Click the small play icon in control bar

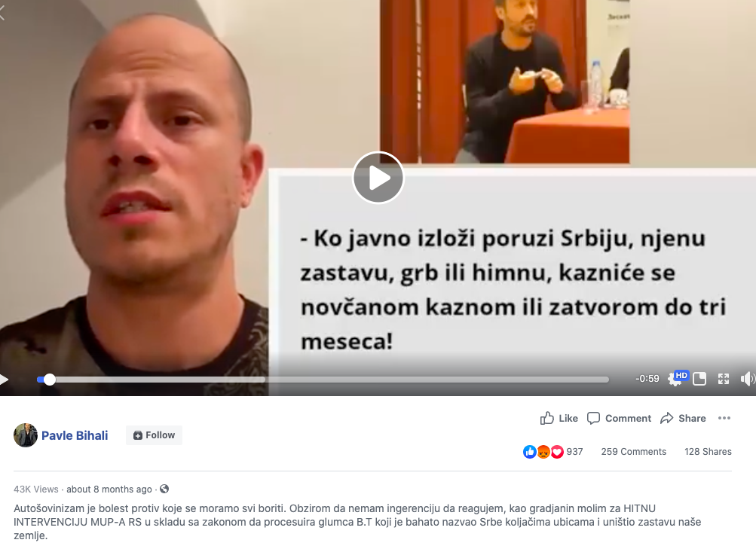point(4,380)
